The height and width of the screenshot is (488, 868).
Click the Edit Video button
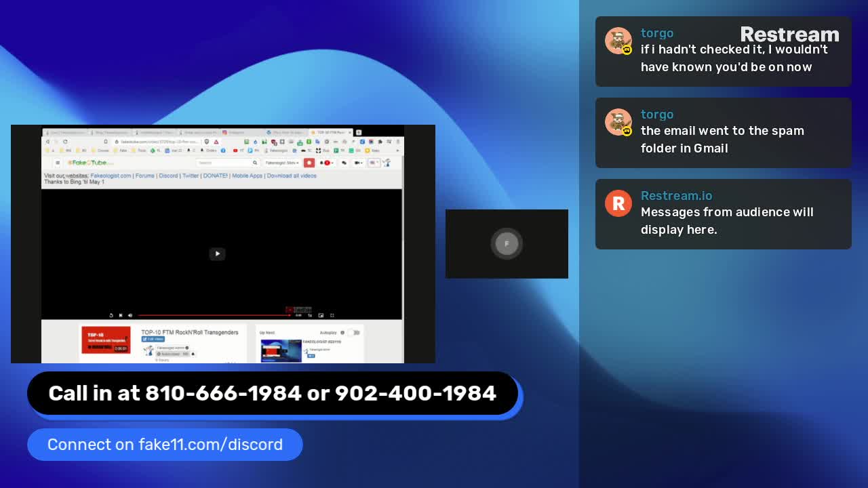(153, 339)
